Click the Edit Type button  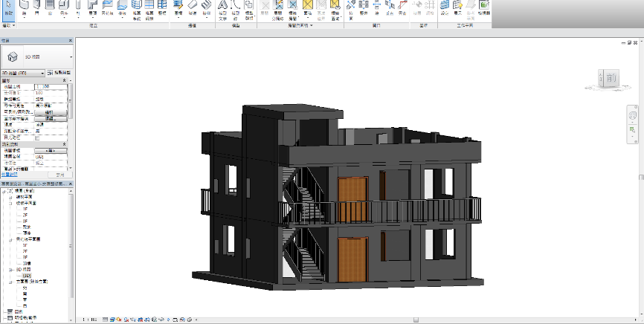click(x=59, y=73)
